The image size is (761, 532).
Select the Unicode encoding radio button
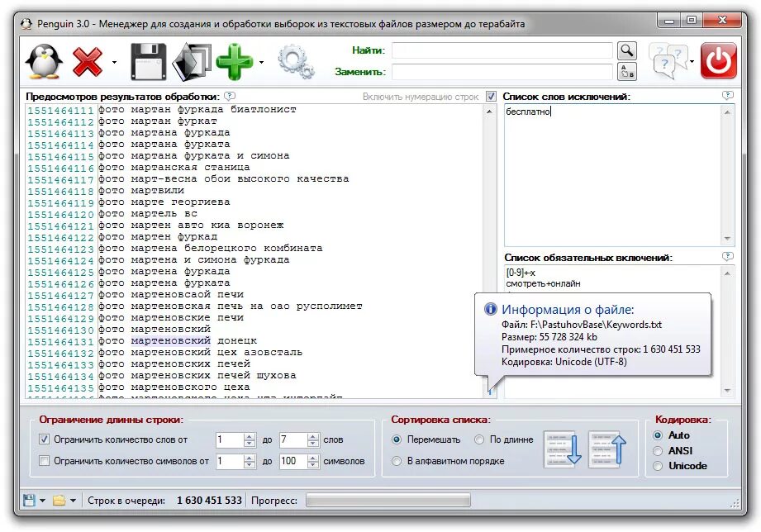(658, 466)
